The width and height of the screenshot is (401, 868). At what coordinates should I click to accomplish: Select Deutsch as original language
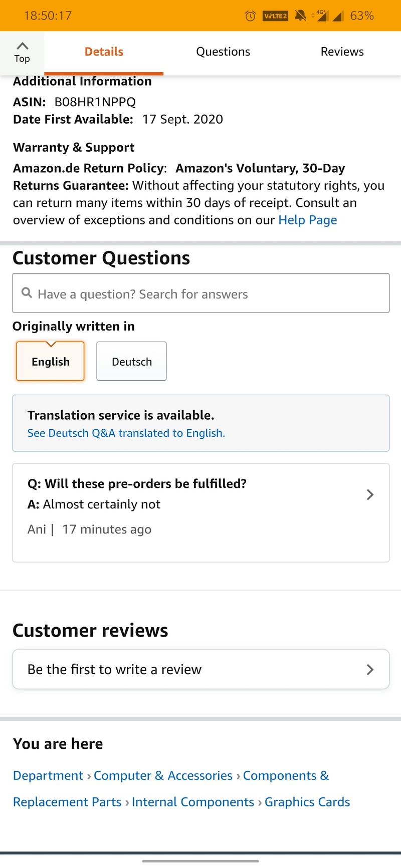click(131, 362)
